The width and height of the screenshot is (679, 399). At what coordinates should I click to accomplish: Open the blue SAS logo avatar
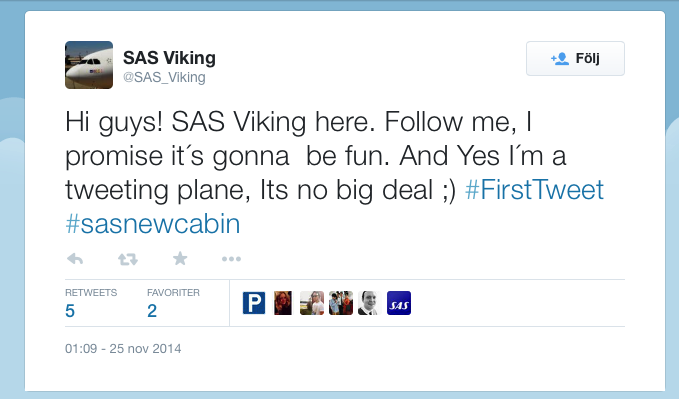(398, 303)
